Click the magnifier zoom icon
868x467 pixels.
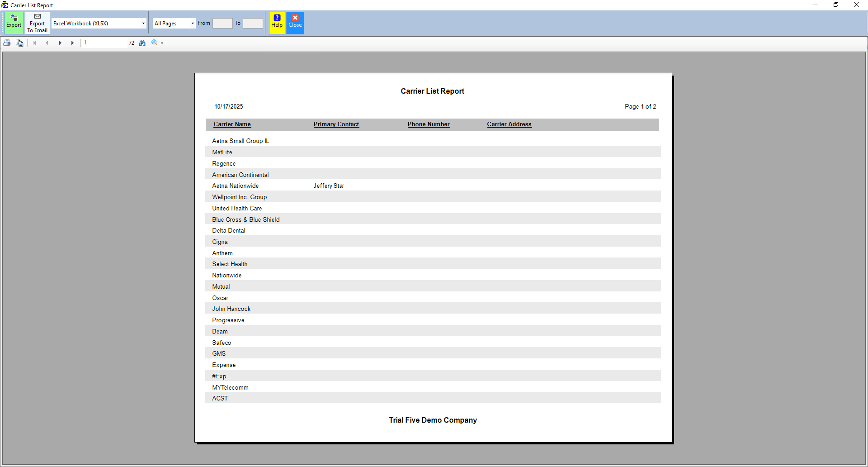click(x=155, y=43)
